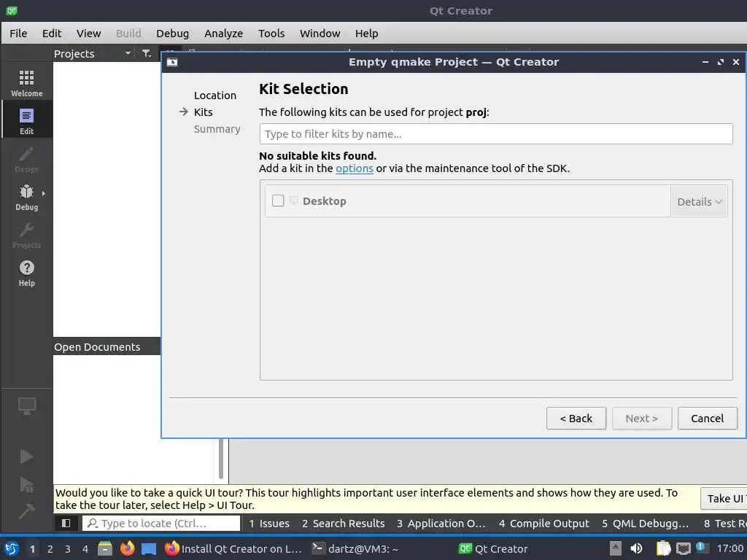Toggle left sidebar visibility button
This screenshot has width=747, height=560.
66,524
